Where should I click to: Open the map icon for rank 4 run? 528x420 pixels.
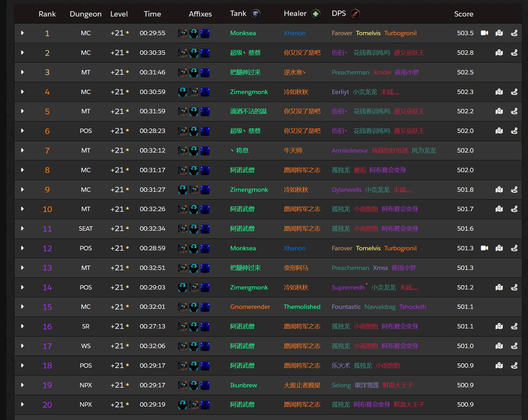pyautogui.click(x=499, y=92)
